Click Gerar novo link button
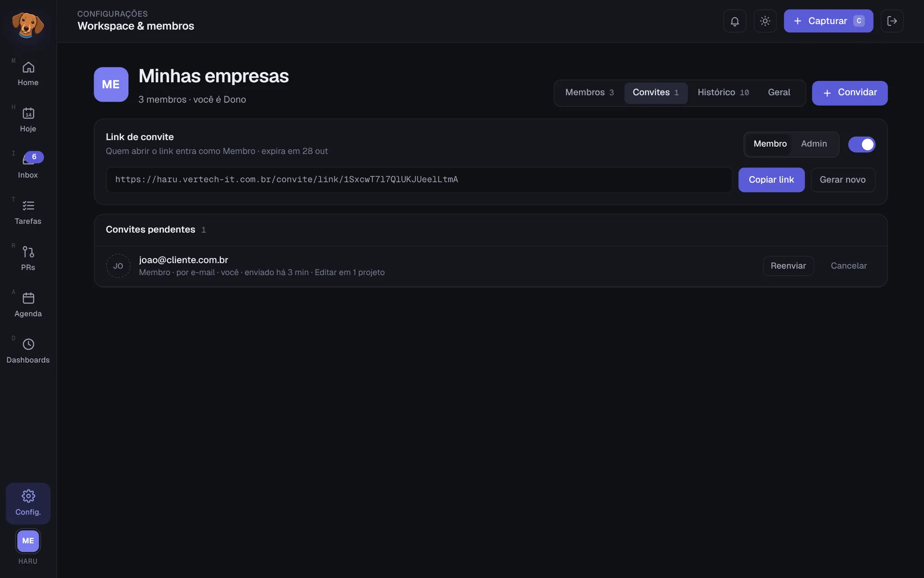The image size is (924, 578). (x=843, y=180)
